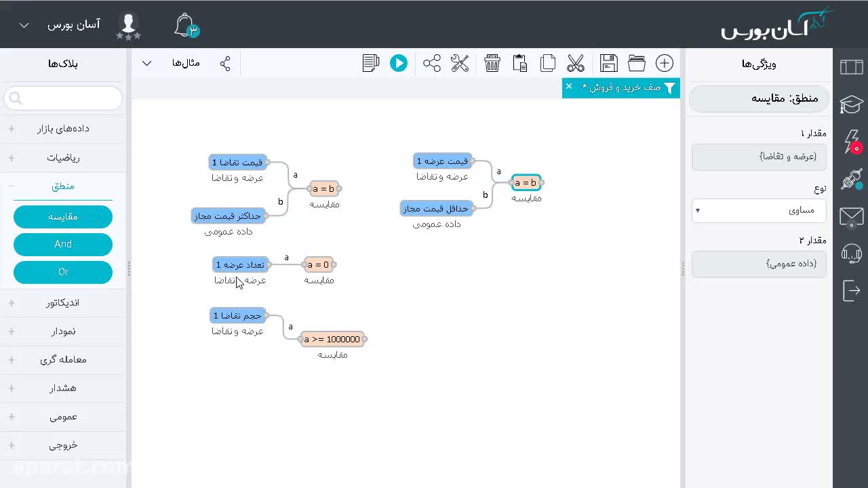Click the blocks search input field
868x488 pixels.
pyautogui.click(x=63, y=98)
